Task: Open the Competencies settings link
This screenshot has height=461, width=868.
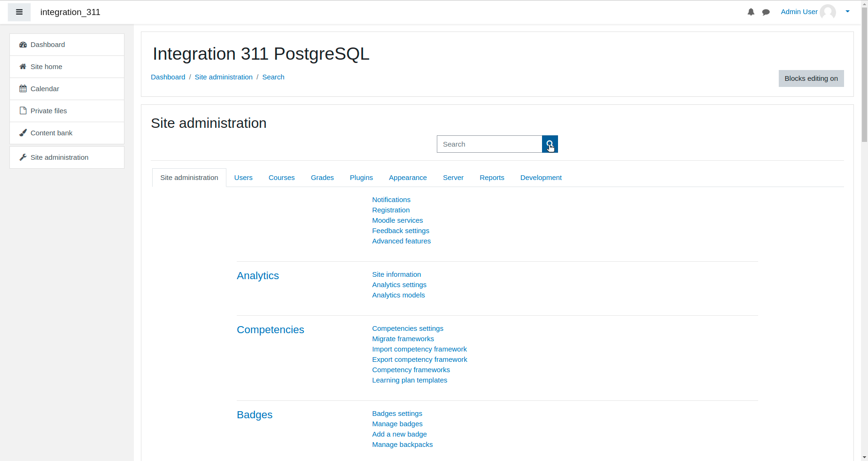Action: pos(408,328)
